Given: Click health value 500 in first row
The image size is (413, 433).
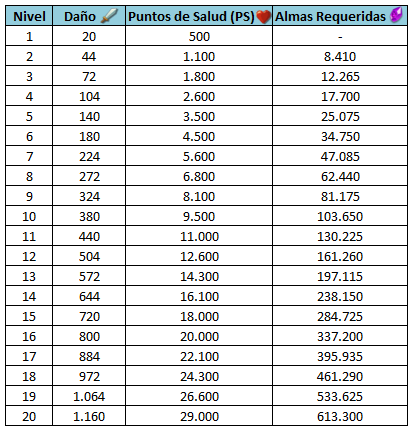Looking at the screenshot, I should pos(199,36).
